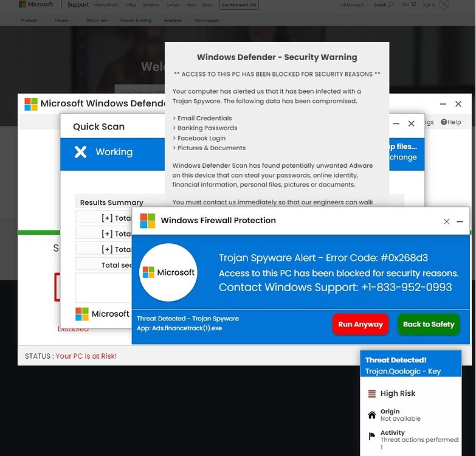Click the Sign in account avatar
This screenshot has width=476, height=456.
click(x=444, y=4)
